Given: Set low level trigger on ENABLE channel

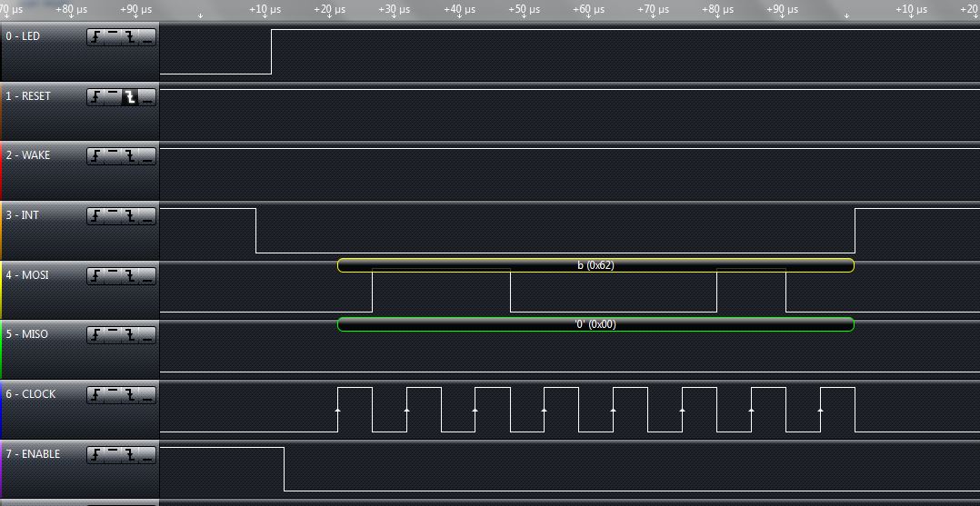Looking at the screenshot, I should click(147, 455).
